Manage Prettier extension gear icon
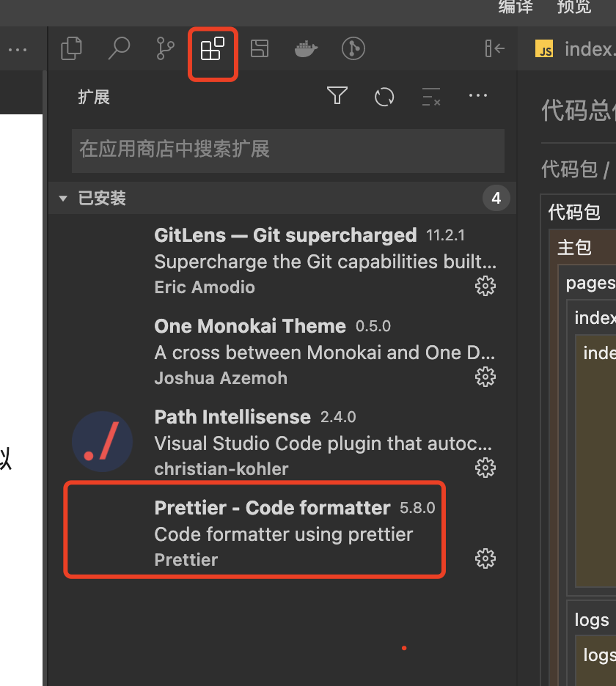Screen dimensions: 616x686 (485, 558)
